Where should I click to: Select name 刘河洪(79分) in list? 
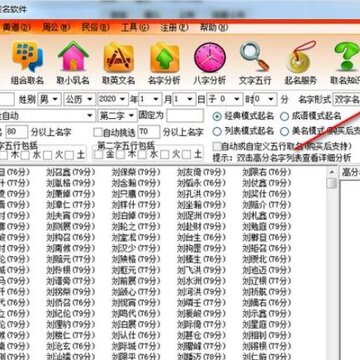201,292
